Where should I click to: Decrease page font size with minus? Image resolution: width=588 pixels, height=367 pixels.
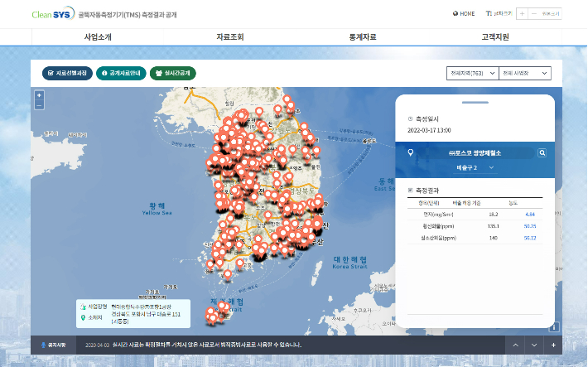(534, 14)
